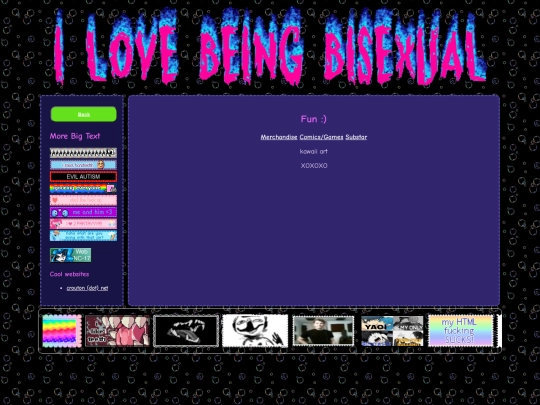
Task: Open the Comics/Games link
Action: tap(321, 137)
